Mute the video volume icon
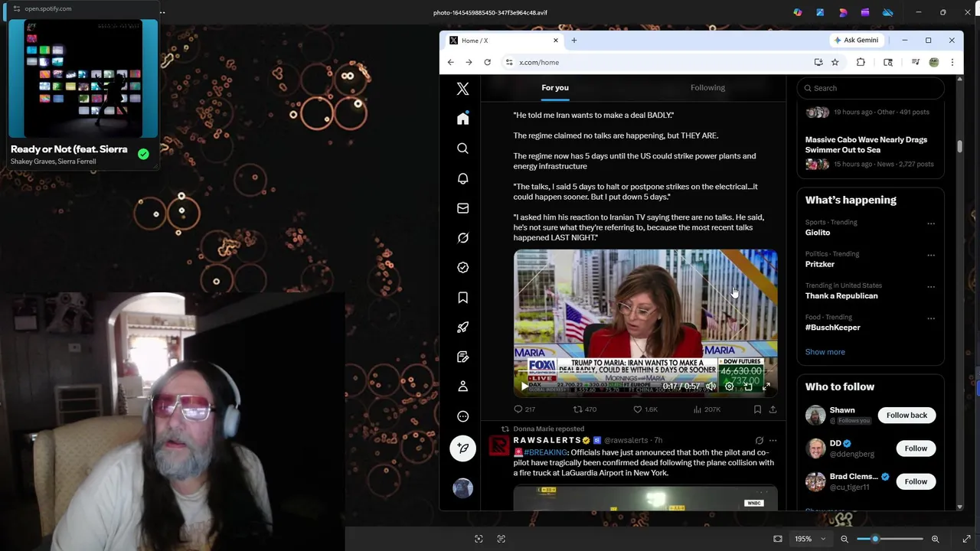Viewport: 980px width, 551px height. pos(710,387)
